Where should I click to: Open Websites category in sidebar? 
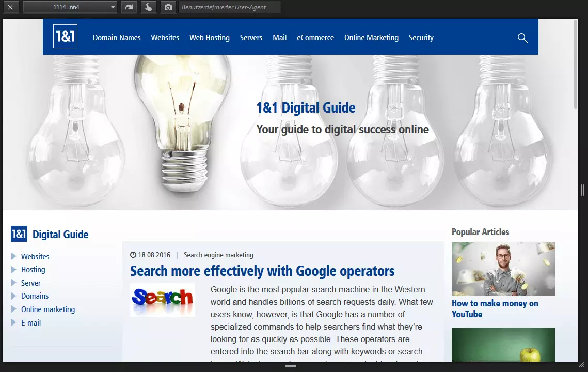click(x=35, y=257)
